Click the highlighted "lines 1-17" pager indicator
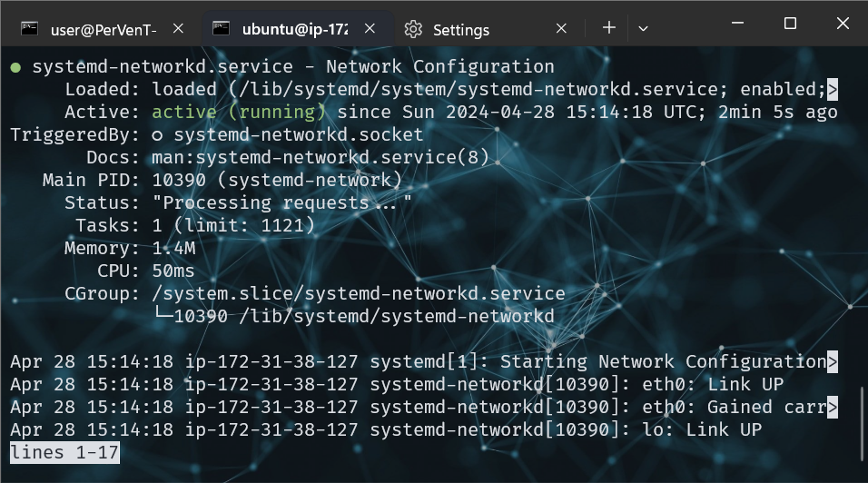Screen dimensions: 868x483 click(x=64, y=452)
